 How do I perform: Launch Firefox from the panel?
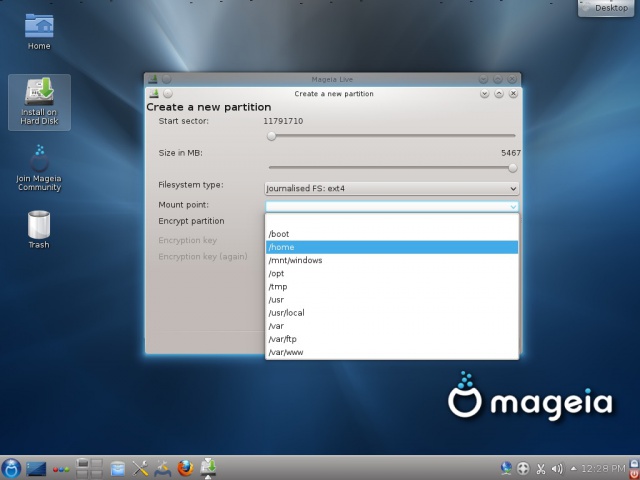click(185, 468)
